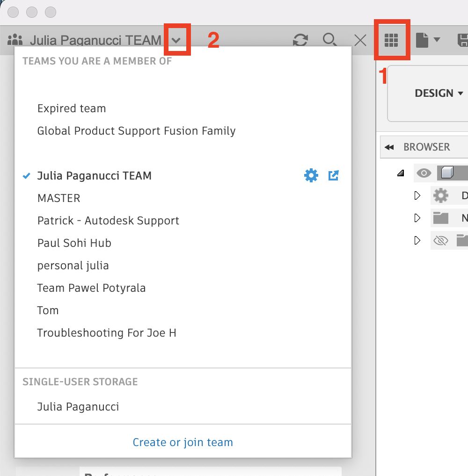Screen dimensions: 468x476
Task: Select Julia Paganucci single-user storage
Action: pyautogui.click(x=78, y=407)
